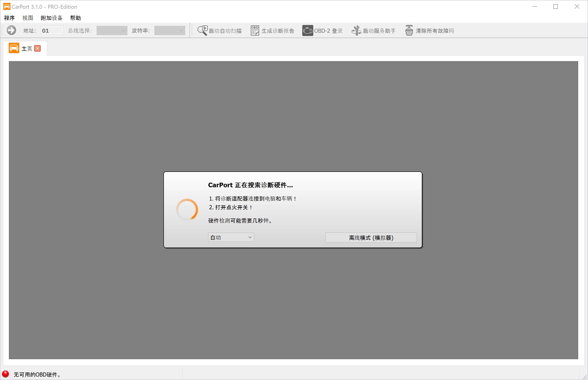
Task: Open OBD-2 login engine icon
Action: (307, 30)
